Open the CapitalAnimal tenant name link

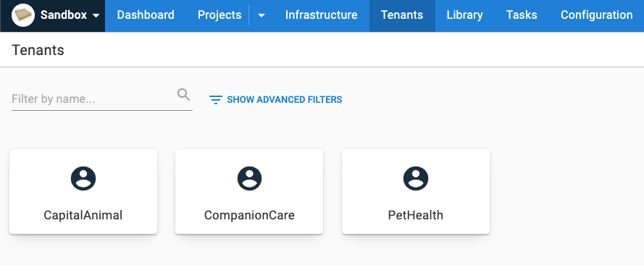coord(83,215)
